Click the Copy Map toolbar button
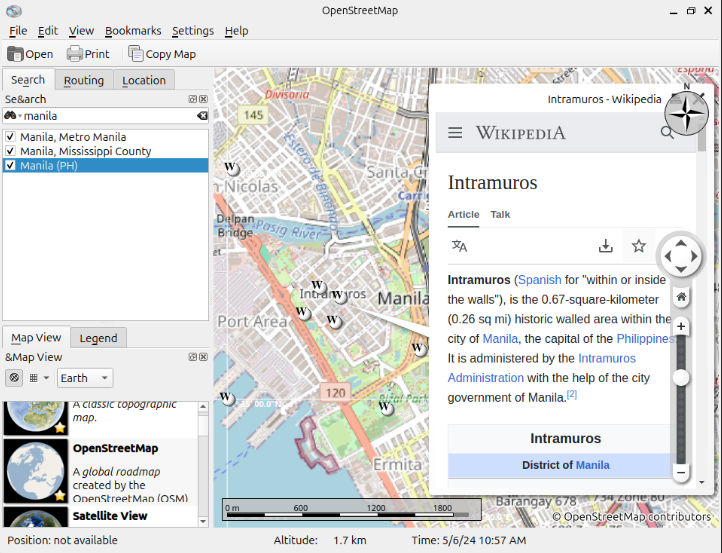This screenshot has height=553, width=722. click(162, 54)
